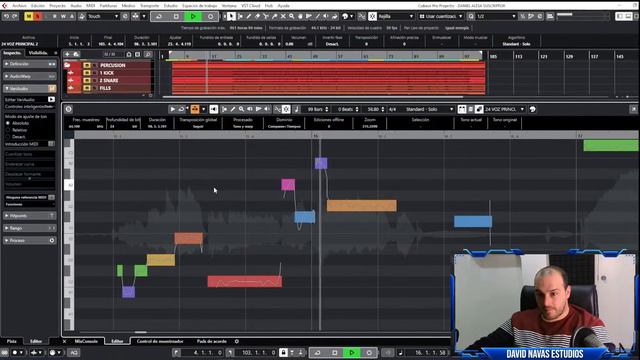Viewport: 640px width, 360px height.
Task: Click the Pista tab at bottom left
Action: point(12,341)
